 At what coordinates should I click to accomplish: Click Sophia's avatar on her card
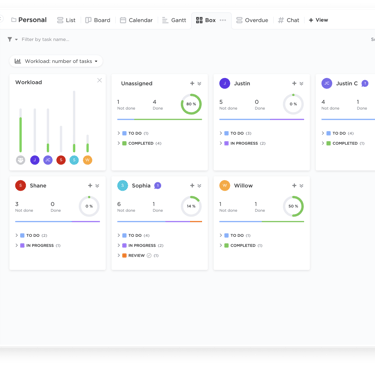tap(123, 186)
